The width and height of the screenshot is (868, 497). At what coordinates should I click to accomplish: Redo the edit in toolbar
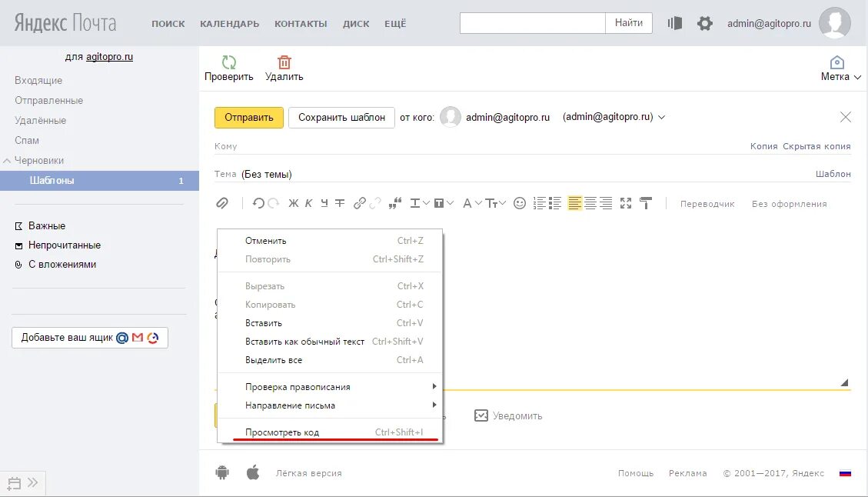[274, 203]
